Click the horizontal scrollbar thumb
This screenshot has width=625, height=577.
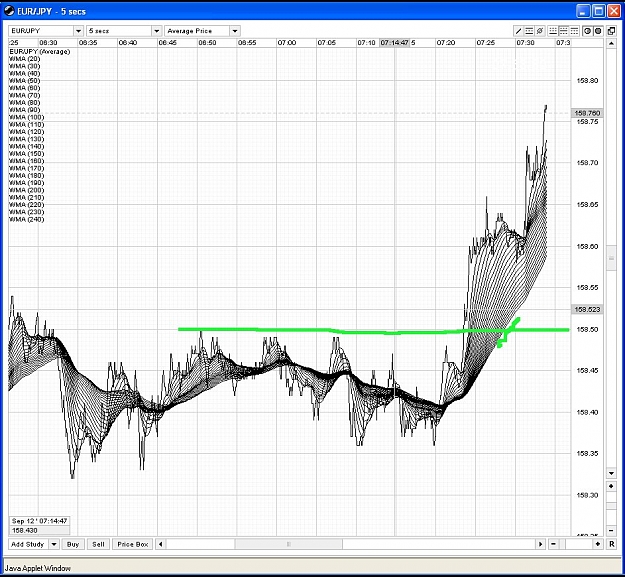coord(288,544)
